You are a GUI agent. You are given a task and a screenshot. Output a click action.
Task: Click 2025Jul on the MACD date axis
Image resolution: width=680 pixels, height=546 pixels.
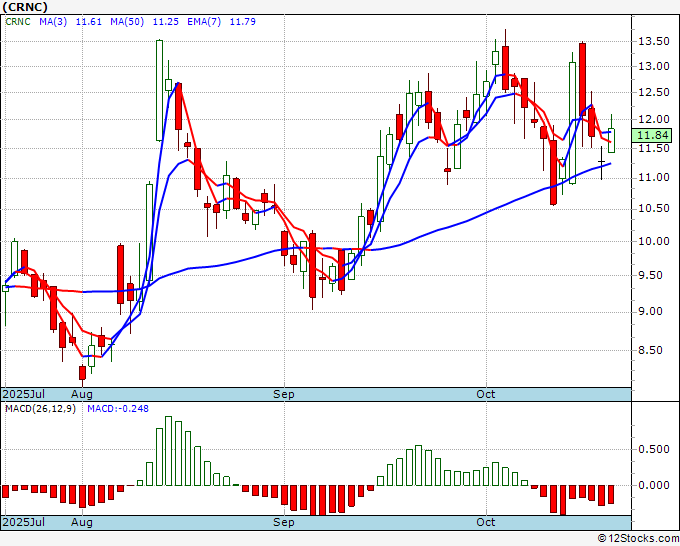(x=23, y=522)
